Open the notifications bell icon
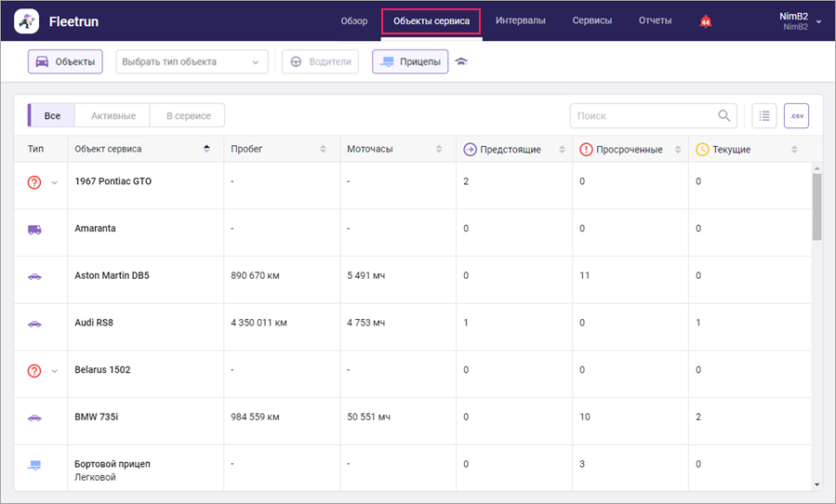Viewport: 836px width, 504px height. (705, 21)
